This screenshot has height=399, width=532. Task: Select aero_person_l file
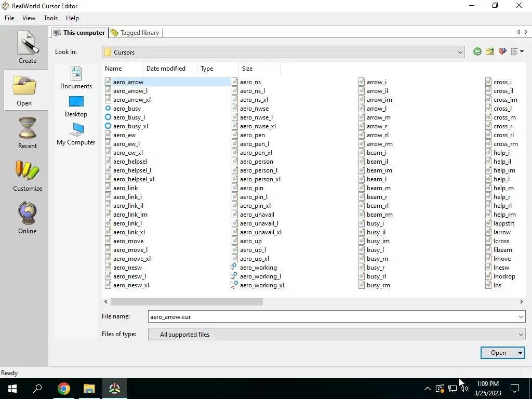point(255,170)
